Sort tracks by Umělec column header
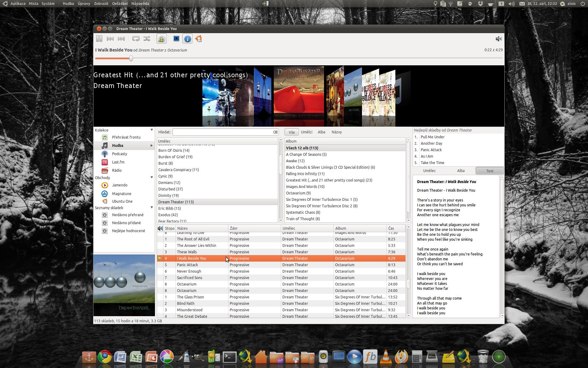 click(x=307, y=228)
